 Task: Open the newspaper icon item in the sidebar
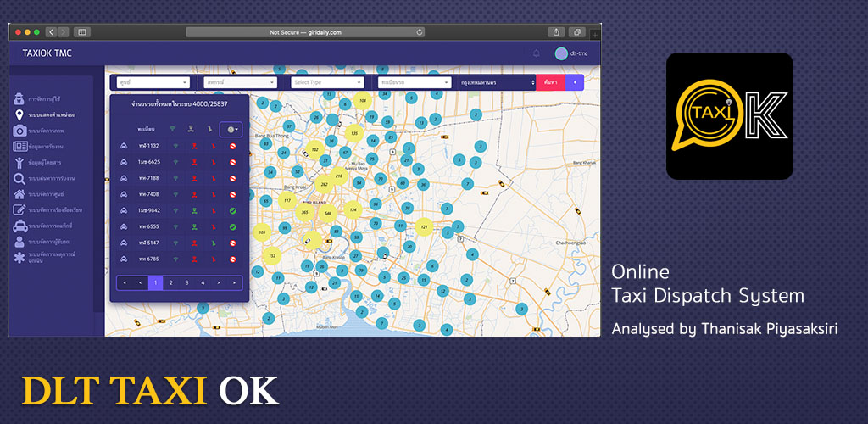click(x=19, y=147)
